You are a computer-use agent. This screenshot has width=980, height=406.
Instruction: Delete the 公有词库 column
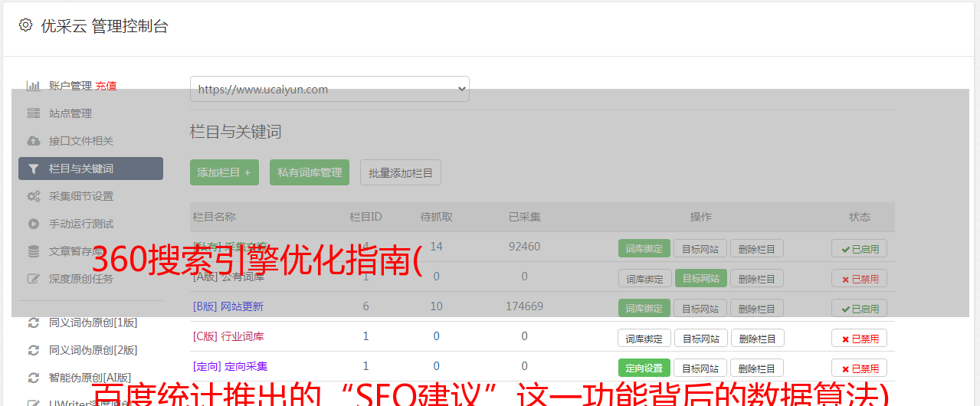click(x=757, y=278)
